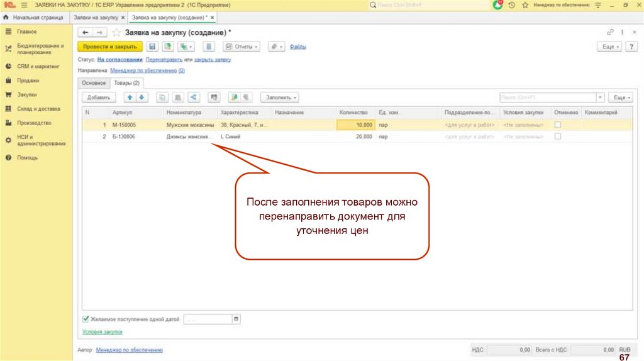
Task: Open calendar picker for desired date
Action: (236, 319)
